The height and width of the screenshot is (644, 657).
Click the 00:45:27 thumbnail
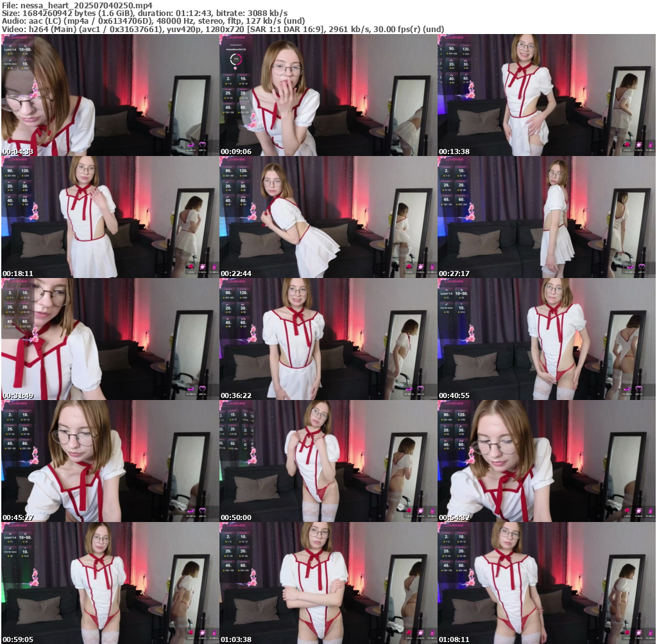click(110, 461)
